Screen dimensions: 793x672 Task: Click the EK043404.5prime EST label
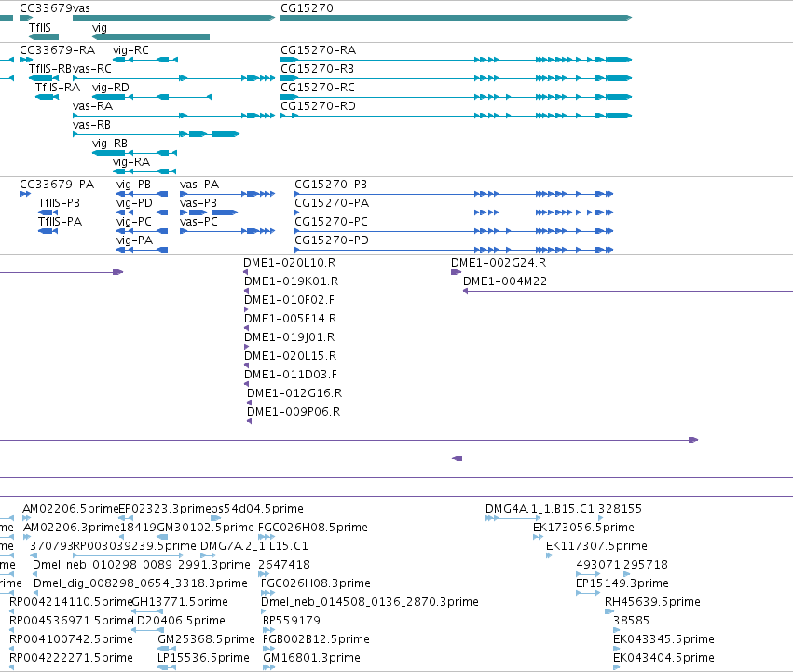coord(664,658)
